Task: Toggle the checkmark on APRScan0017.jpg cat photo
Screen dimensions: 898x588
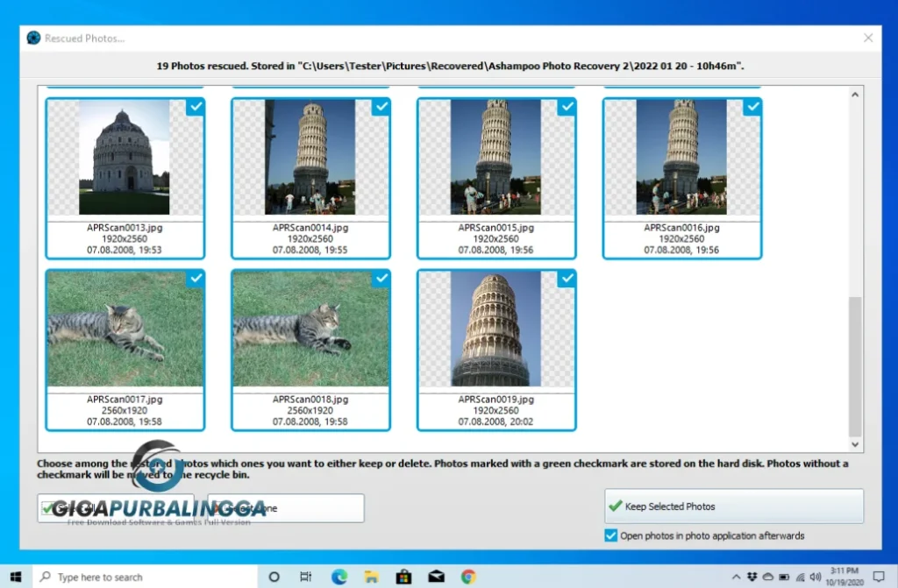Action: pyautogui.click(x=196, y=278)
